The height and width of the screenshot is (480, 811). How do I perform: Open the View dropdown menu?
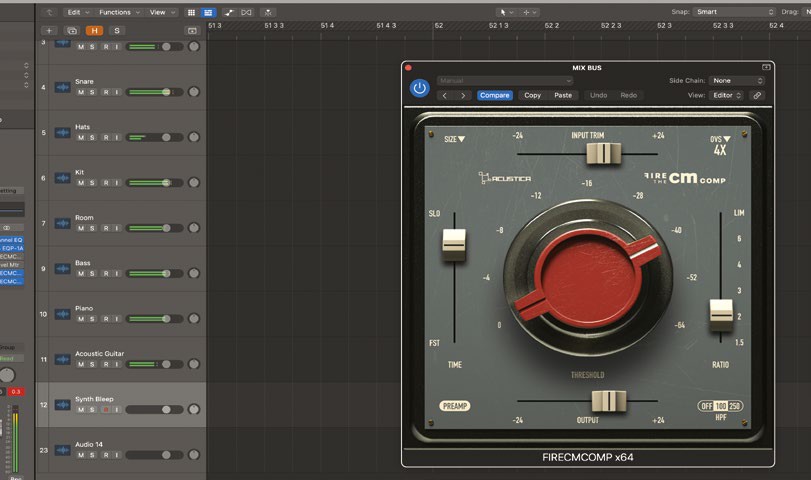[162, 12]
